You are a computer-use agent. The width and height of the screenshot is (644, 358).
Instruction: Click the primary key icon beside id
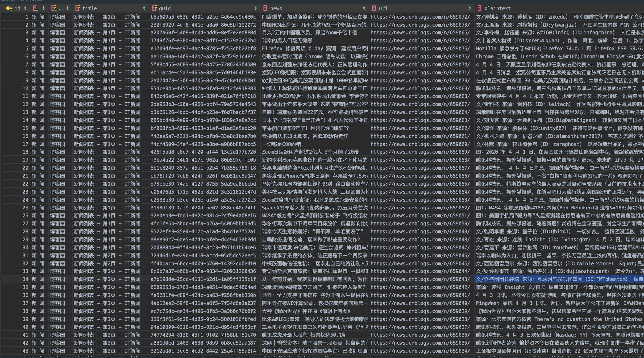pos(9,8)
